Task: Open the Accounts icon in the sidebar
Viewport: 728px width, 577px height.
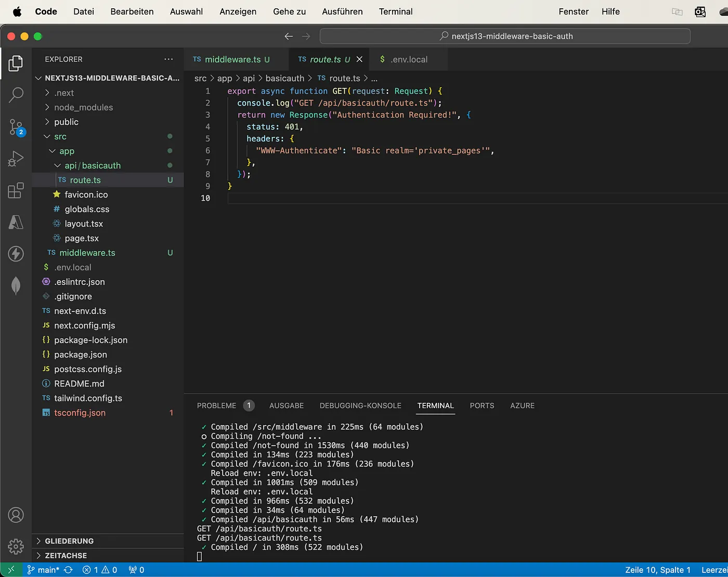Action: [16, 515]
